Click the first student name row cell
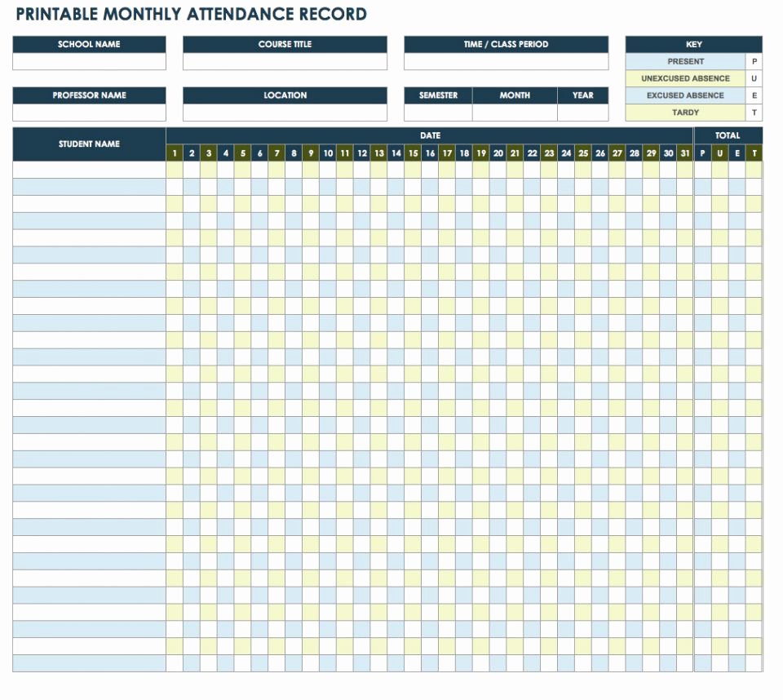Image resolution: width=783 pixels, height=700 pixels. pyautogui.click(x=89, y=170)
